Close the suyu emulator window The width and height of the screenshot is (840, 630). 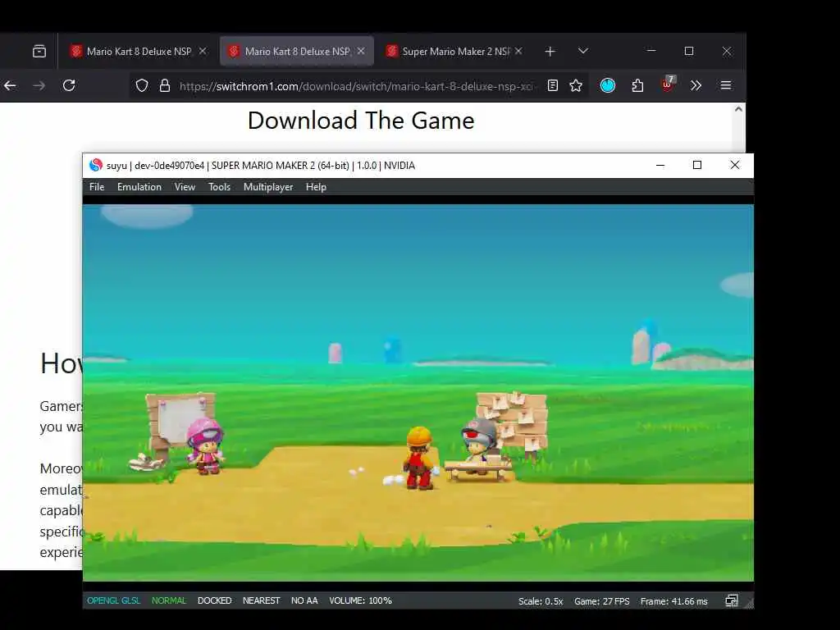(x=735, y=165)
